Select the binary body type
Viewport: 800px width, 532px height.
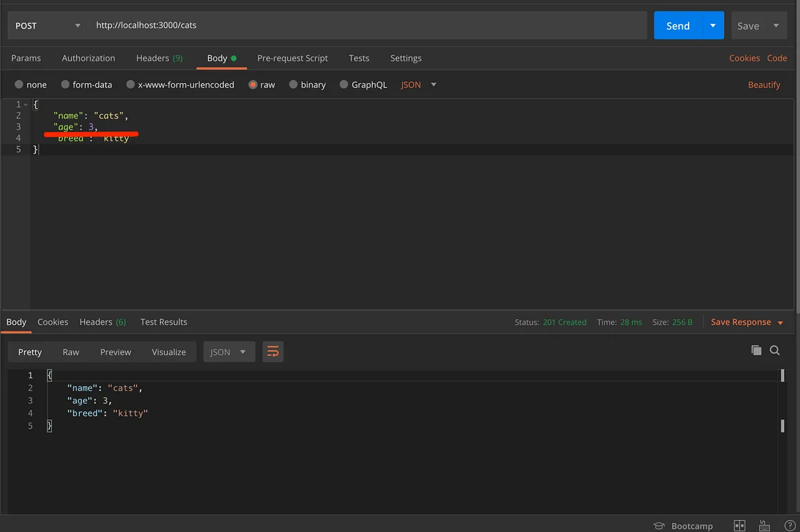pos(307,85)
